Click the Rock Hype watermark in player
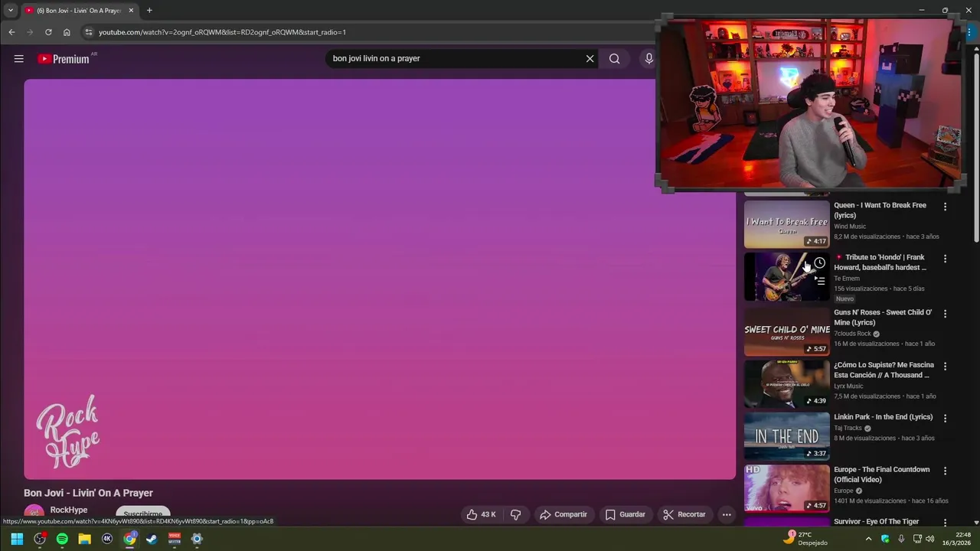980x551 pixels. (x=67, y=432)
